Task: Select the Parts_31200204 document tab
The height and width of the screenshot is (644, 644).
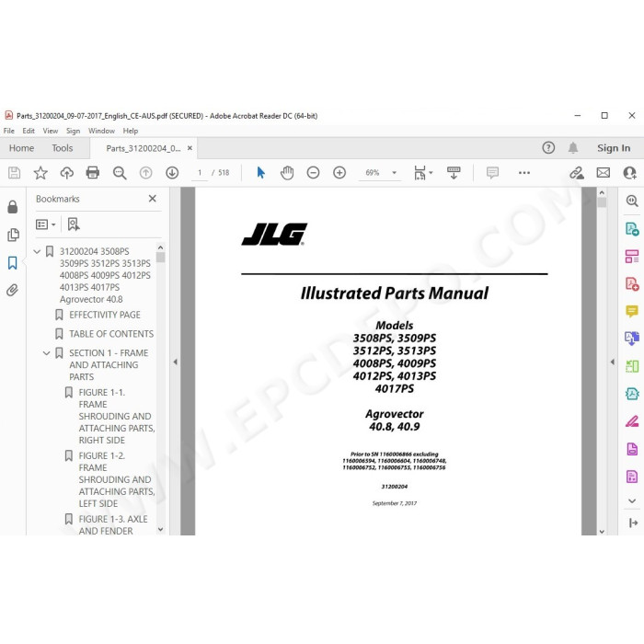Action: tap(143, 148)
